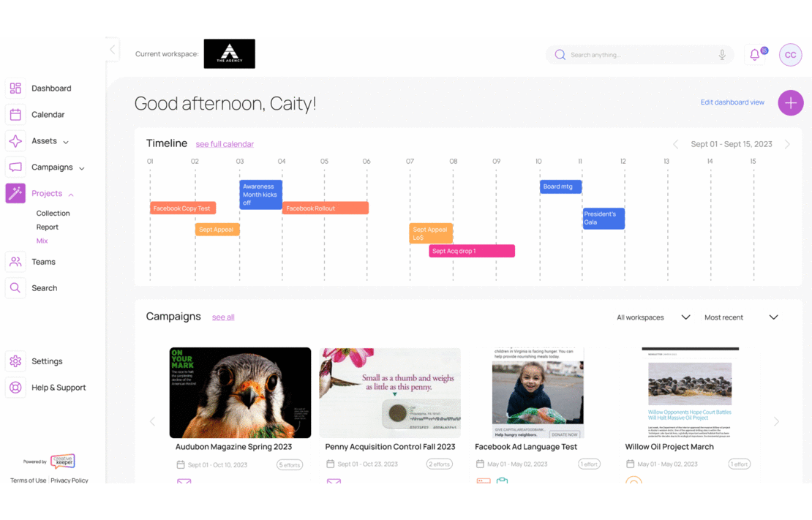Click the Dashboard icon in sidebar
812x520 pixels.
[x=15, y=88]
